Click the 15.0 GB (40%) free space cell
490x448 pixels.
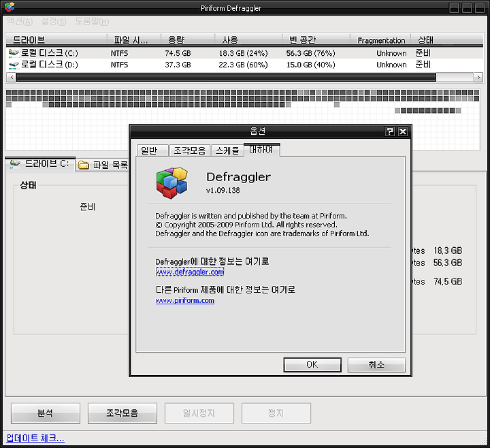point(310,65)
